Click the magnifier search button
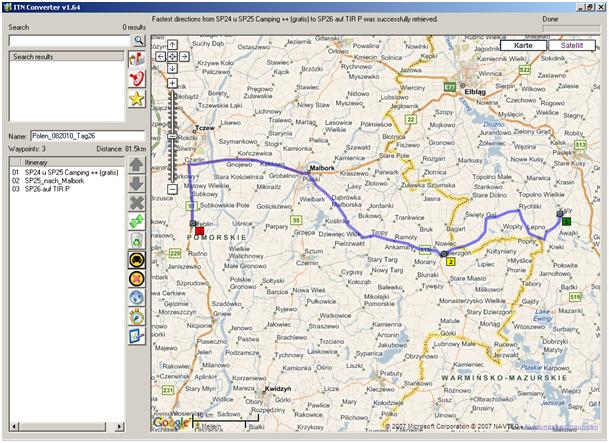 [x=138, y=40]
